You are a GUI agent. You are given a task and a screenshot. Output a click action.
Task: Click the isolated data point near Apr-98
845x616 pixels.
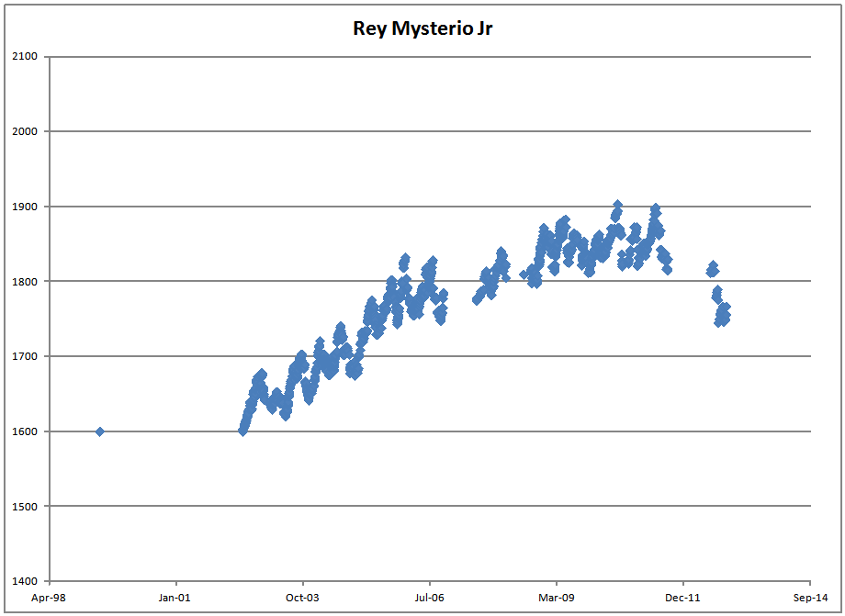tap(99, 431)
